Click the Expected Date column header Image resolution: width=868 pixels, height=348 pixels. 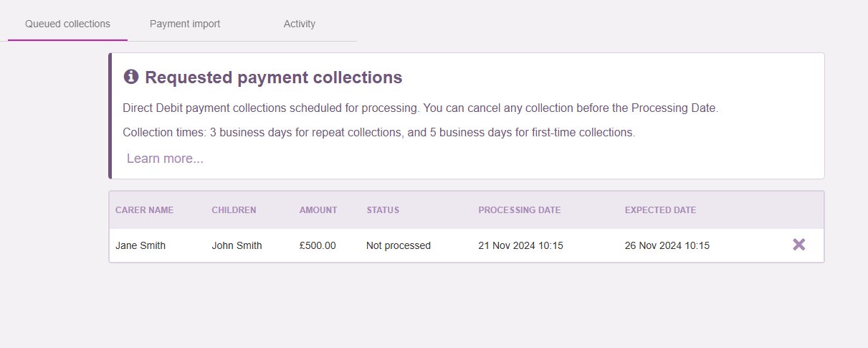click(660, 210)
